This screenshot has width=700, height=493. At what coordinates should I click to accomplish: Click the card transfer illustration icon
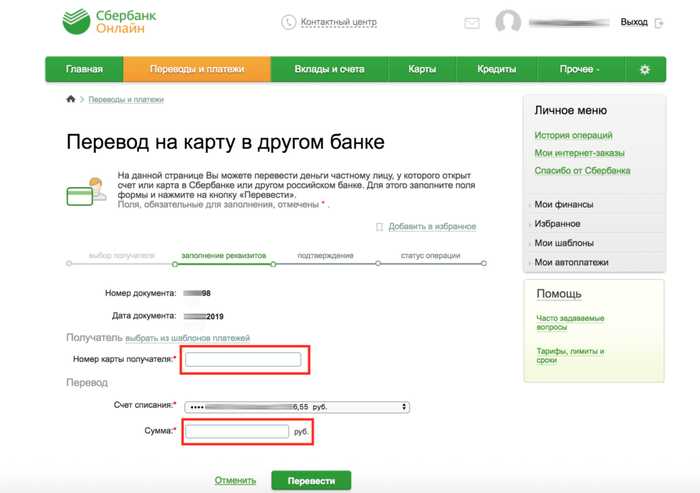click(x=87, y=191)
